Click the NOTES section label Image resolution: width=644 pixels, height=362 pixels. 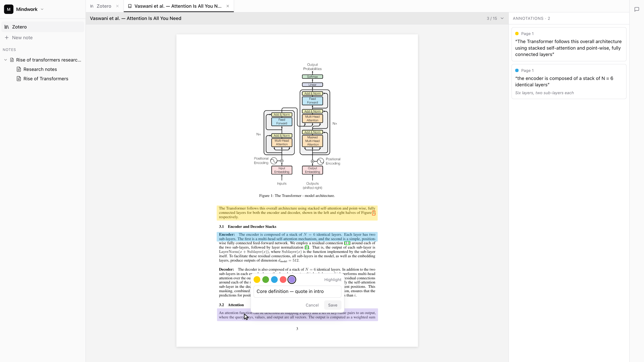tap(9, 50)
